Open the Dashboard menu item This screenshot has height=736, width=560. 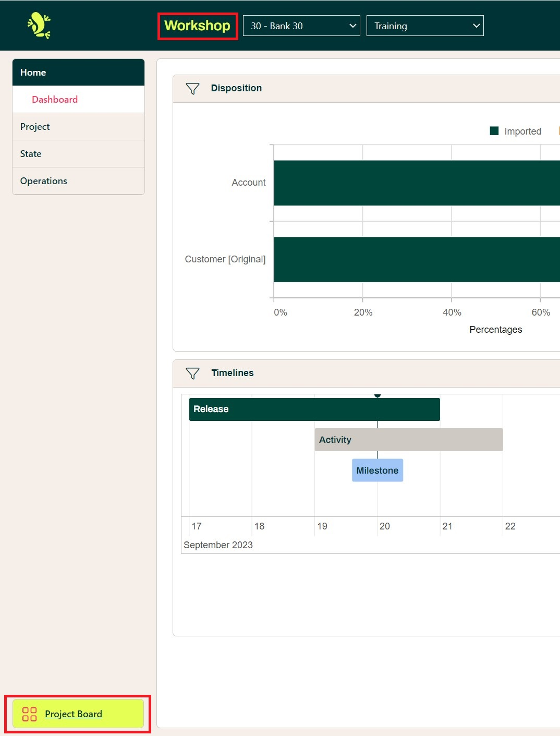55,100
